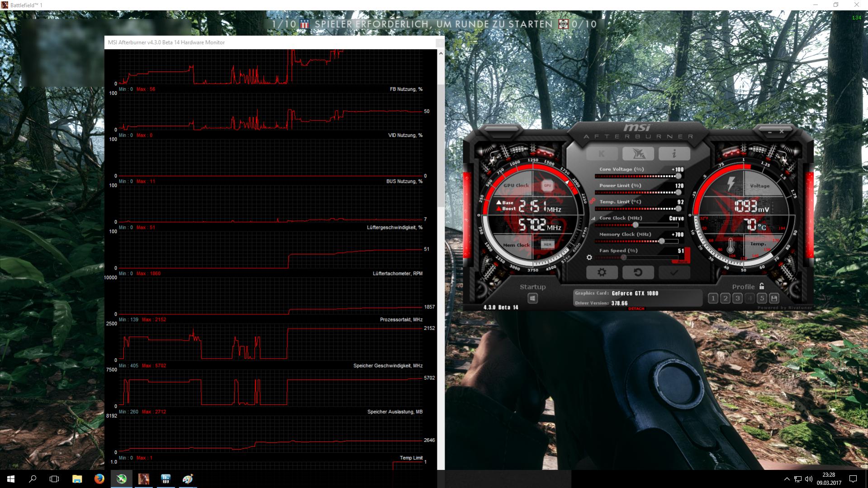This screenshot has height=488, width=868.
Task: Restore down the Battlefield 1 window
Action: [x=836, y=5]
